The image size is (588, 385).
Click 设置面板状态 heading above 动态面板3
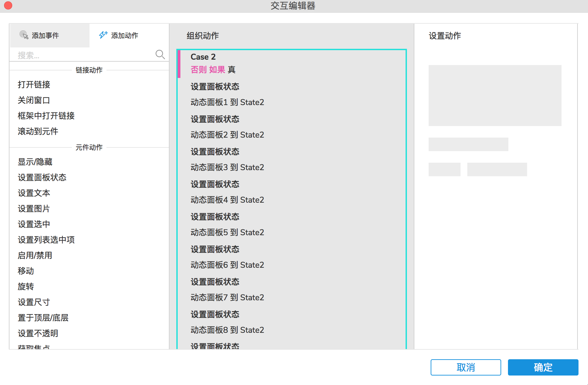(x=215, y=151)
